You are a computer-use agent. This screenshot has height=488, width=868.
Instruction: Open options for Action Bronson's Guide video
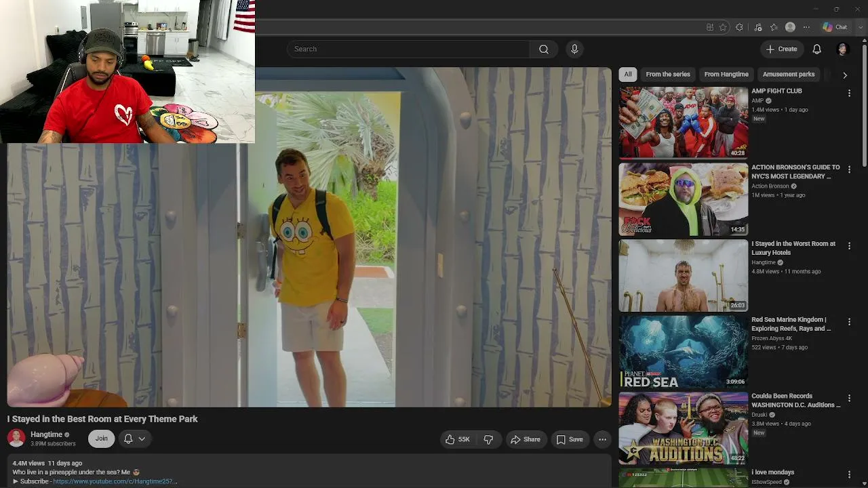point(849,169)
